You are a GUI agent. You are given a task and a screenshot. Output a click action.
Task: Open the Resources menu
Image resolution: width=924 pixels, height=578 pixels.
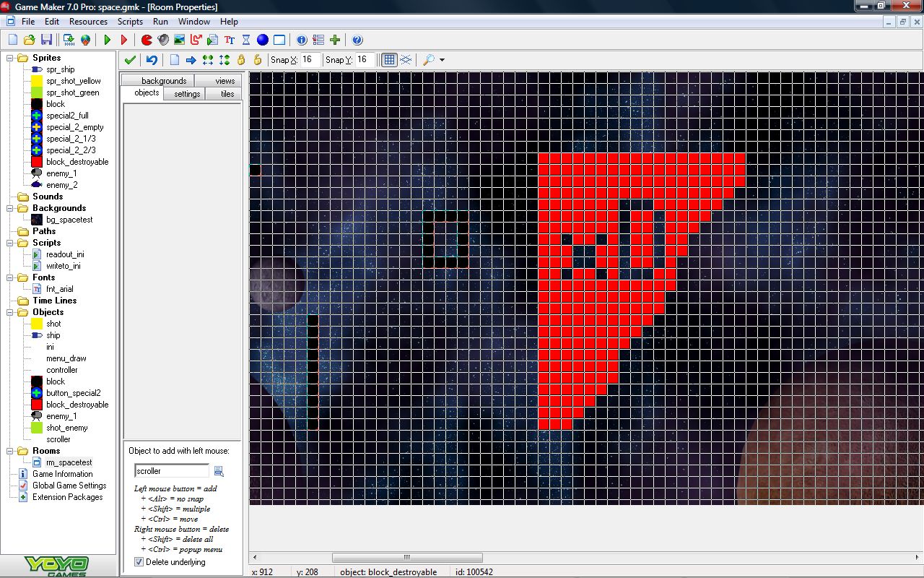[x=88, y=22]
